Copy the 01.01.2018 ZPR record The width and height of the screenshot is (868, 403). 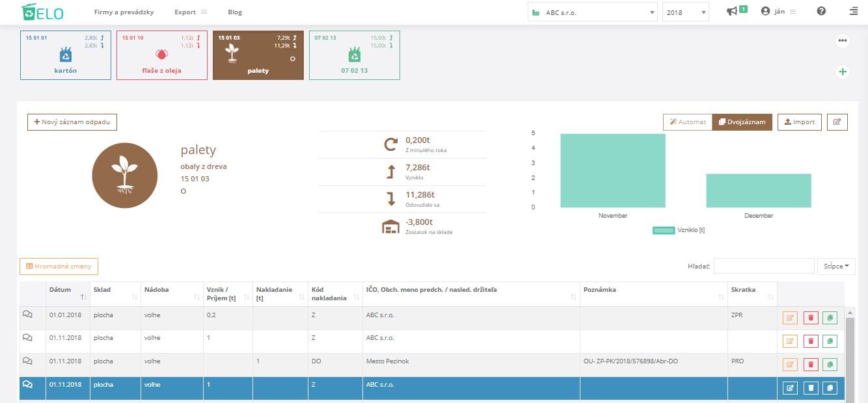(830, 318)
